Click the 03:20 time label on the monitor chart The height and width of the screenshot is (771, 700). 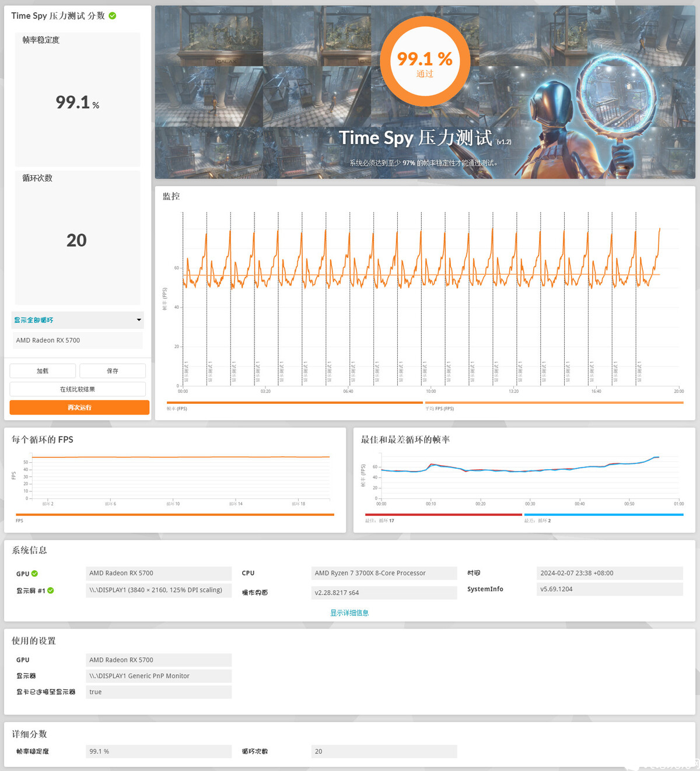(265, 392)
